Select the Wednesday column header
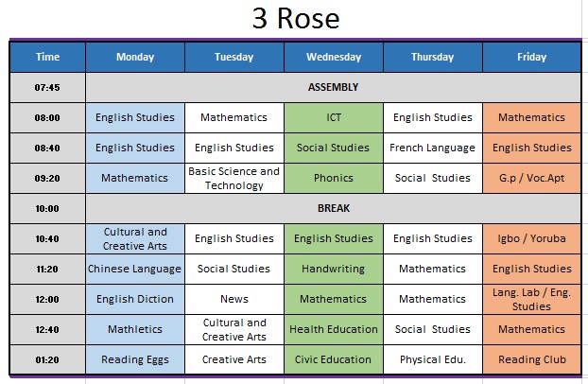588x384 pixels. (334, 57)
